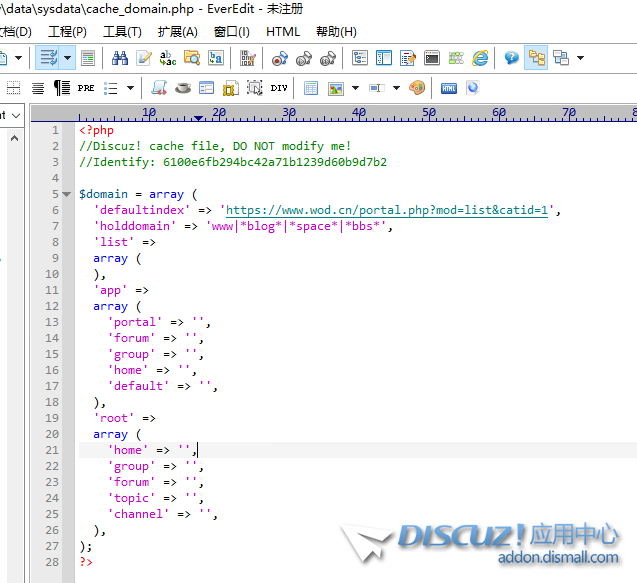This screenshot has width=637, height=583.
Task: Click the tab stop marker on ruler
Action: click(198, 118)
